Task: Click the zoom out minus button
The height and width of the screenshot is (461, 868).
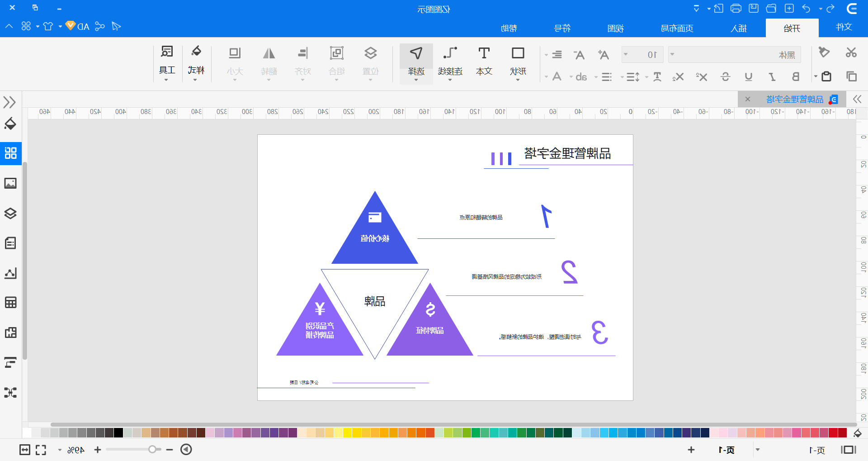Action: click(x=170, y=450)
